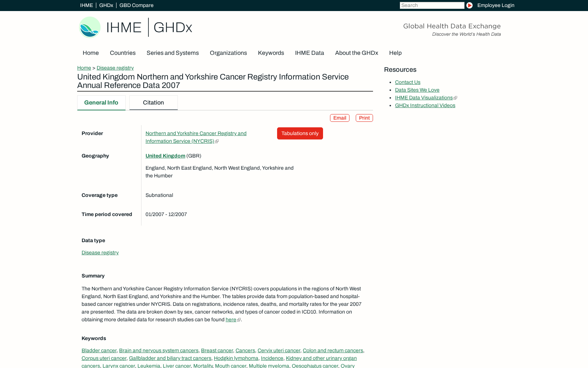
Task: Click the Print button
Action: click(364, 118)
